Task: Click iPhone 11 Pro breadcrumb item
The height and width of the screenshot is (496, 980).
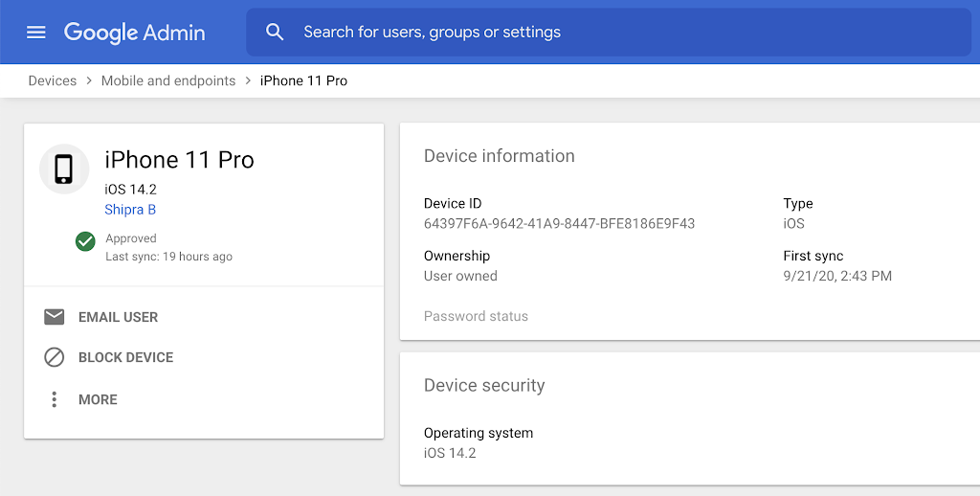Action: click(x=303, y=80)
